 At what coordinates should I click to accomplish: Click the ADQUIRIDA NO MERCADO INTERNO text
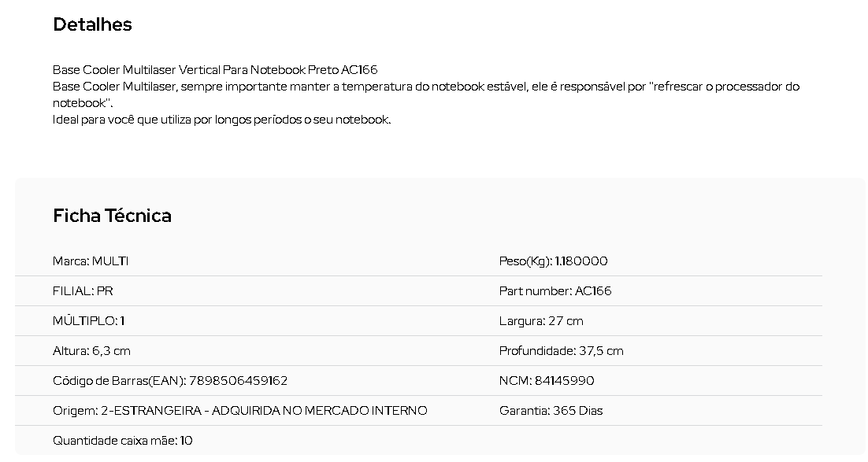point(320,411)
